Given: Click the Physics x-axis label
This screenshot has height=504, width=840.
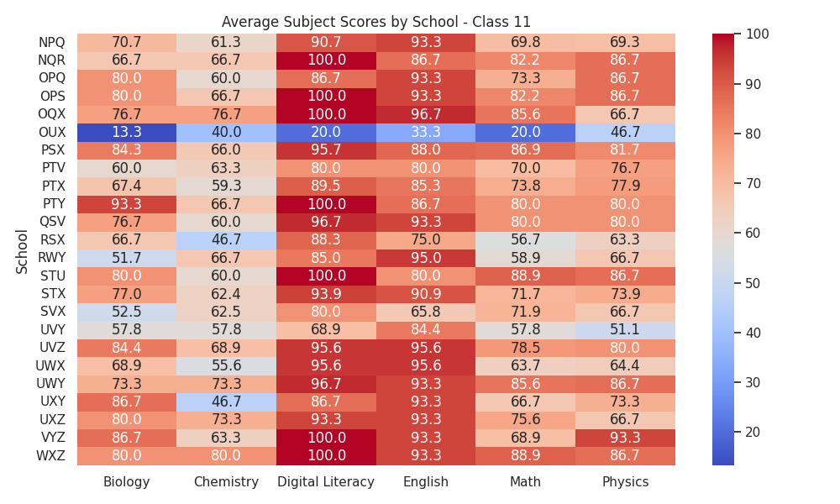Looking at the screenshot, I should click(x=625, y=482).
